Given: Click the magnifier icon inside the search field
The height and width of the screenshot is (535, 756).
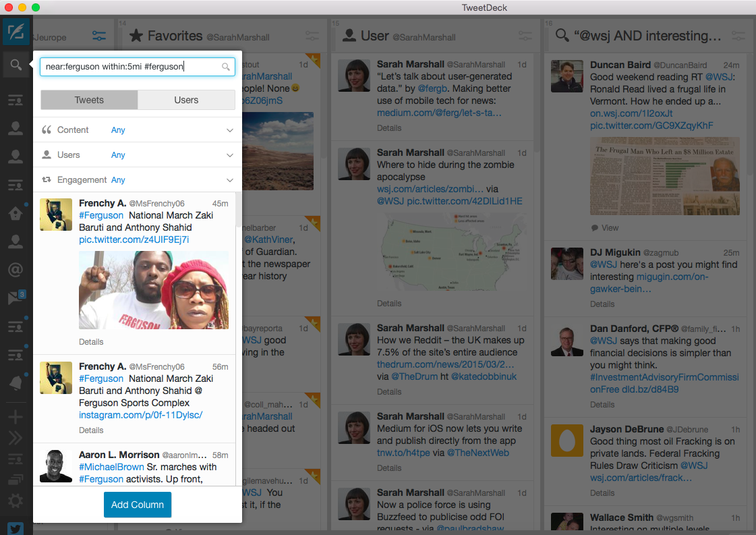Looking at the screenshot, I should pos(226,67).
